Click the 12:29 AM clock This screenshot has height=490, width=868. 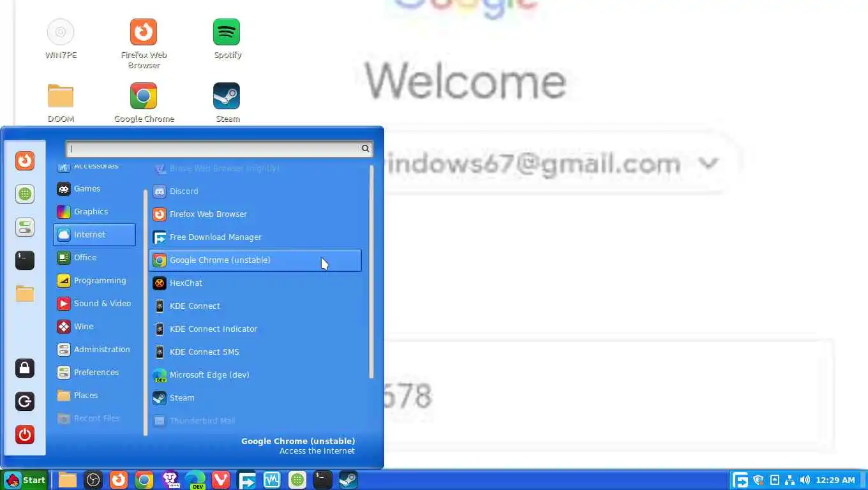pos(835,480)
